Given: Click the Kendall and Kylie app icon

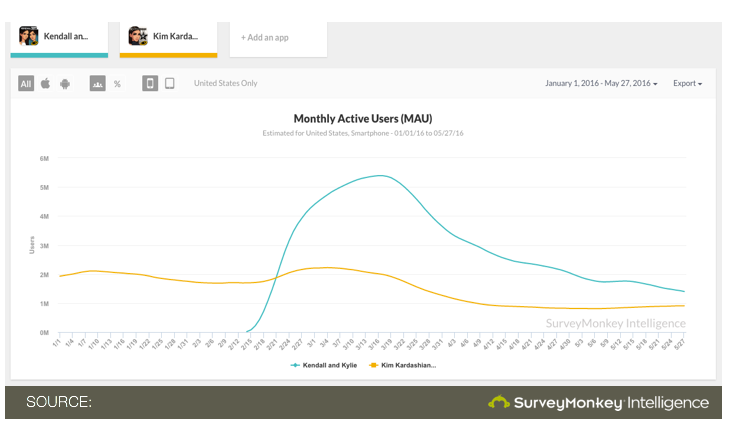Looking at the screenshot, I should (29, 36).
